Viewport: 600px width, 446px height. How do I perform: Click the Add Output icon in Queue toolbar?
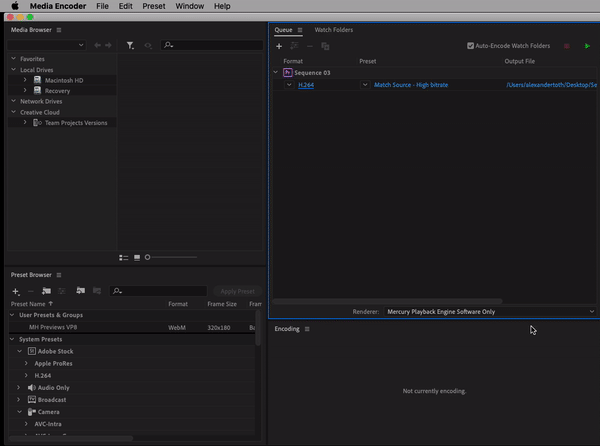click(x=294, y=46)
